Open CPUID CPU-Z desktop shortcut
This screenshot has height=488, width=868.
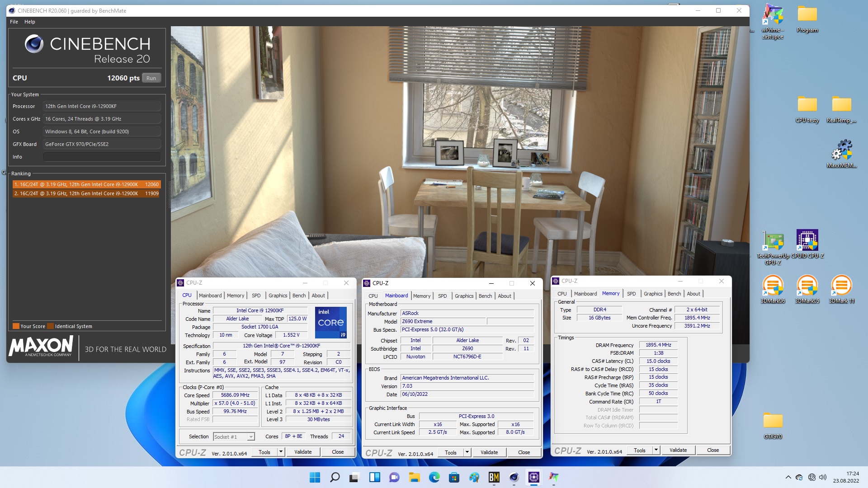pyautogui.click(x=807, y=244)
